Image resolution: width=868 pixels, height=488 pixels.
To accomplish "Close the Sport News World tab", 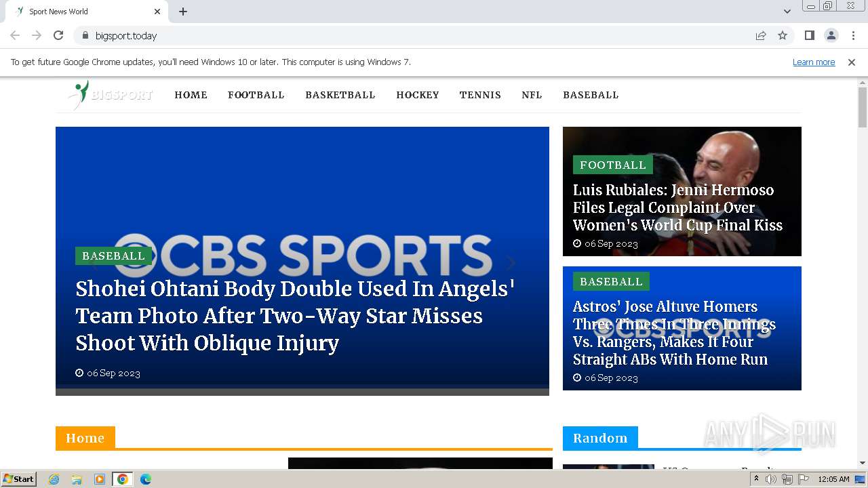I will pos(157,12).
